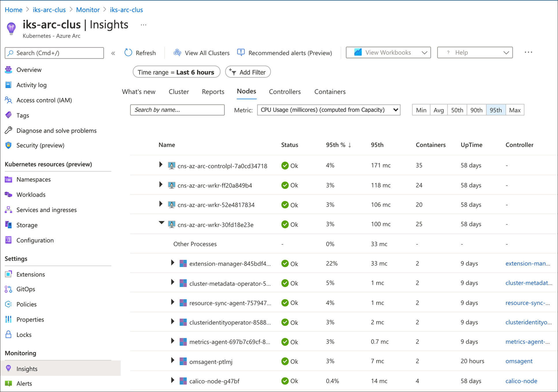
Task: Switch to the Avg percentile
Action: tap(438, 110)
